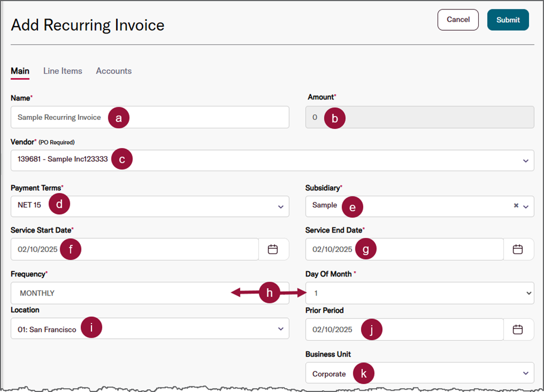
Task: Click the Cancel button
Action: point(458,20)
